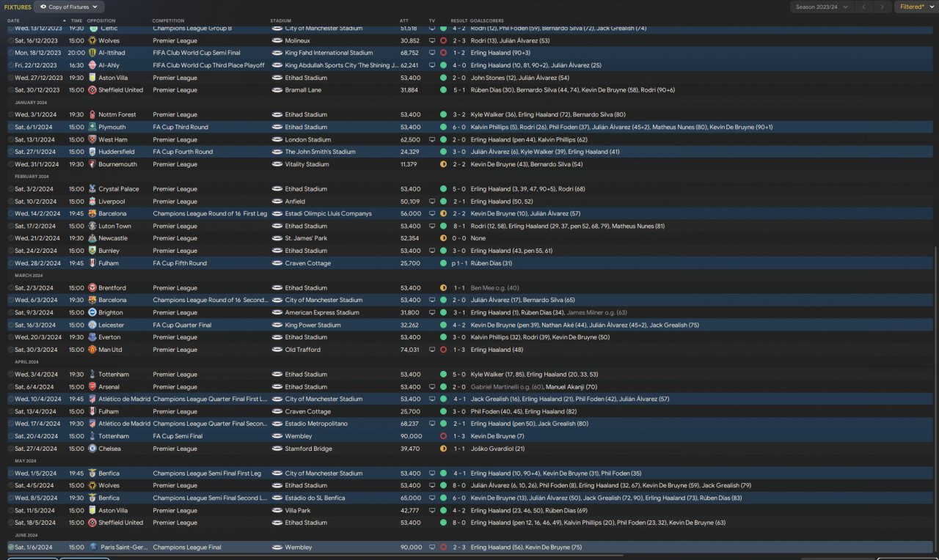
Task: Click the Anfield stadium icon
Action: click(x=277, y=202)
